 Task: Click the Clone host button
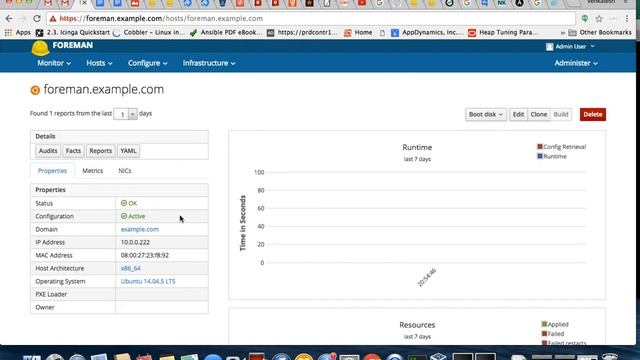[538, 115]
